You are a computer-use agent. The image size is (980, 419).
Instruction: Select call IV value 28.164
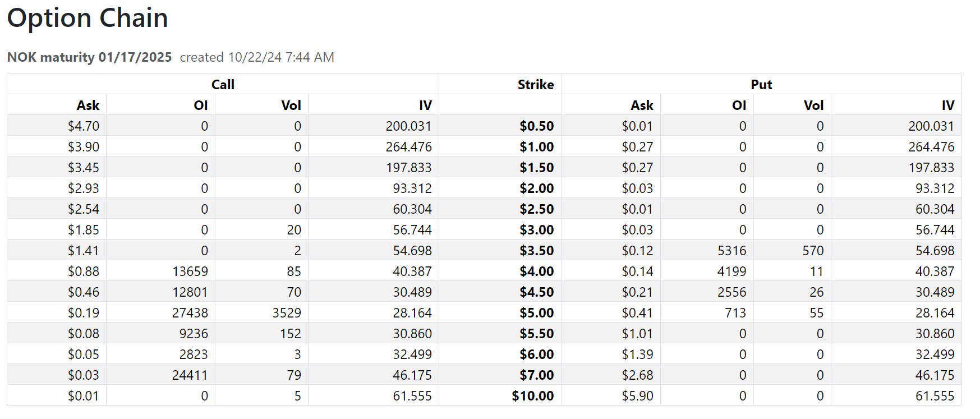[412, 313]
